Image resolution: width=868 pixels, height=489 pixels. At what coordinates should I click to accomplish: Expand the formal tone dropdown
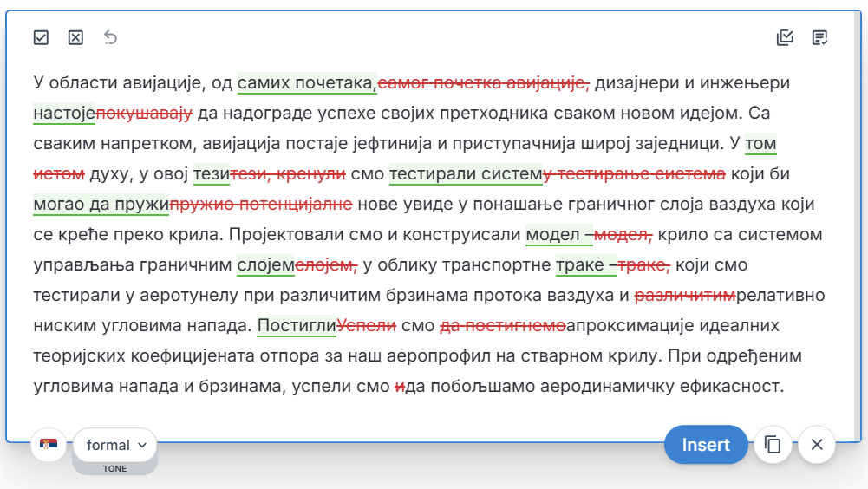coord(115,445)
